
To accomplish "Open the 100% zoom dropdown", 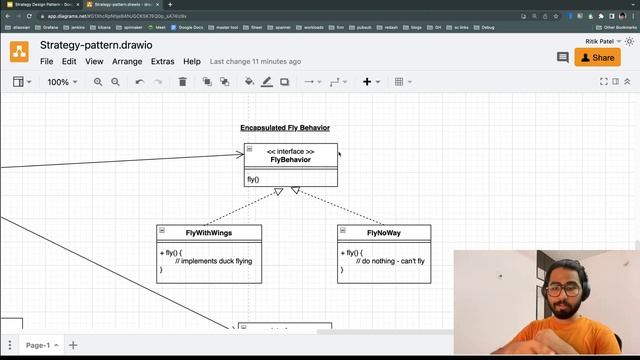I will 62,82.
